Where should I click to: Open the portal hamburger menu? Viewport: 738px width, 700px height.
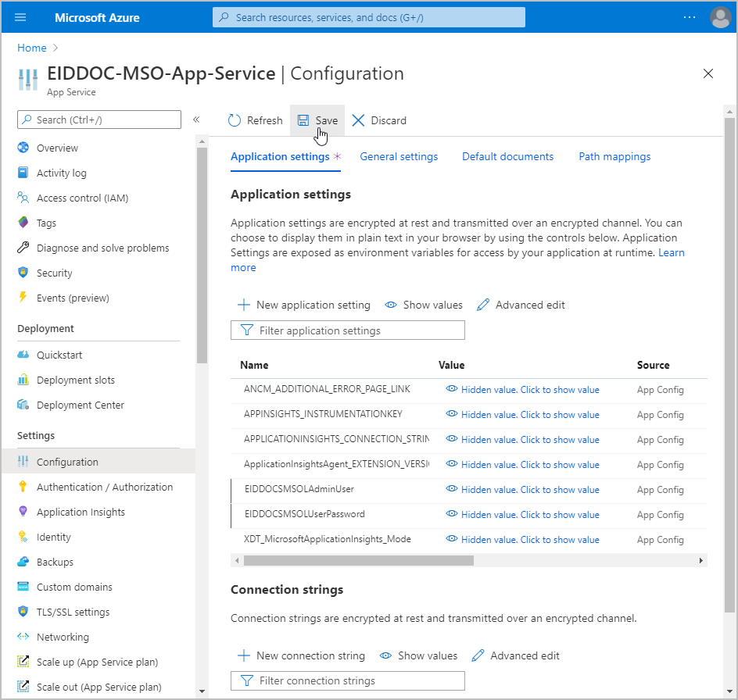[x=20, y=17]
